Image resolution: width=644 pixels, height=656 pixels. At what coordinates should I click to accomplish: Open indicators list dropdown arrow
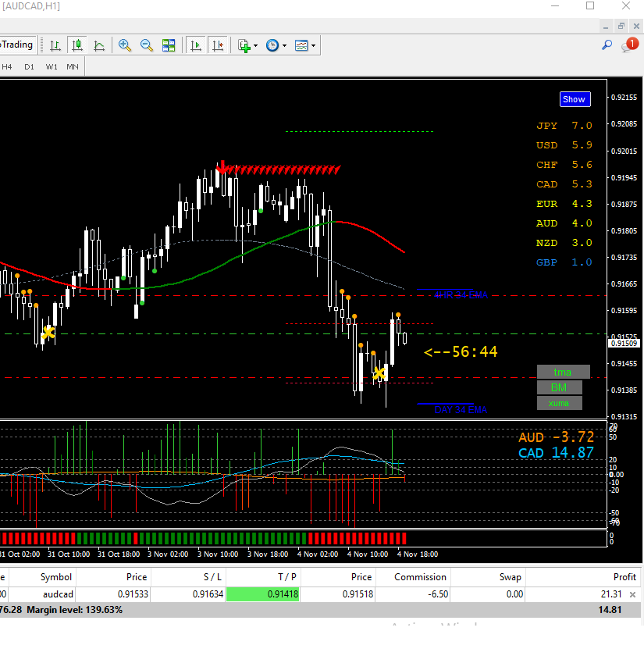click(255, 45)
